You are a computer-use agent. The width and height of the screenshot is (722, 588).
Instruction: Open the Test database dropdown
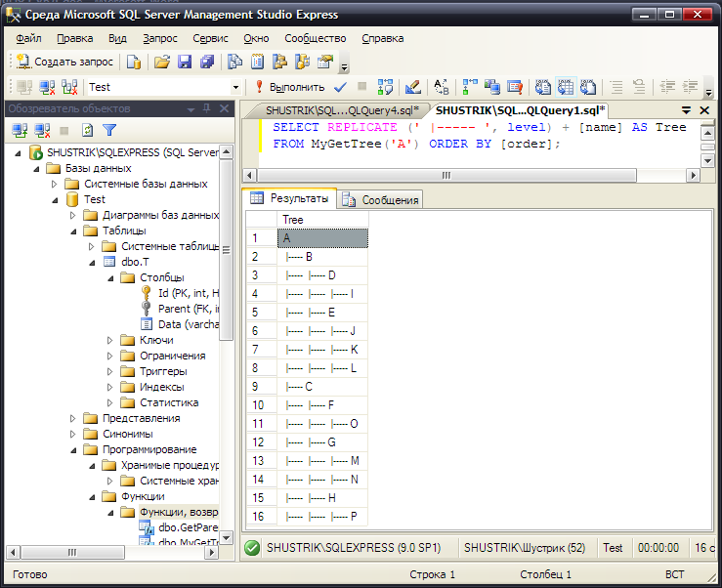pos(235,87)
